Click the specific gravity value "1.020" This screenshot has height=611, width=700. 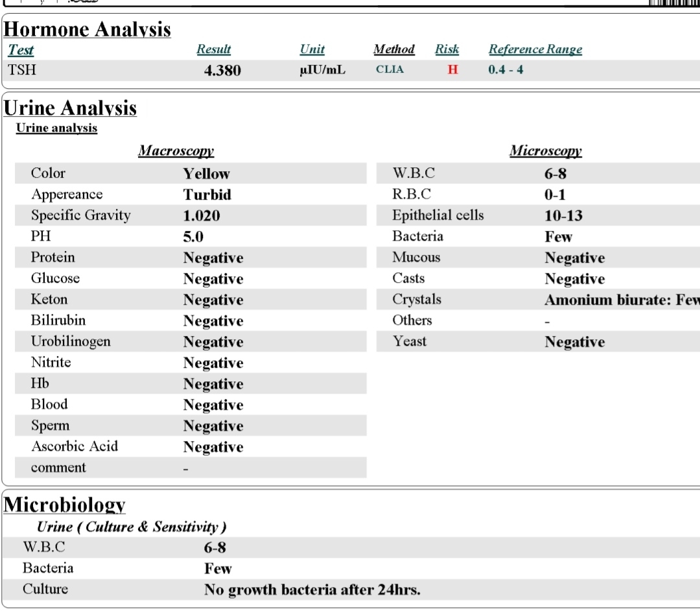[202, 216]
